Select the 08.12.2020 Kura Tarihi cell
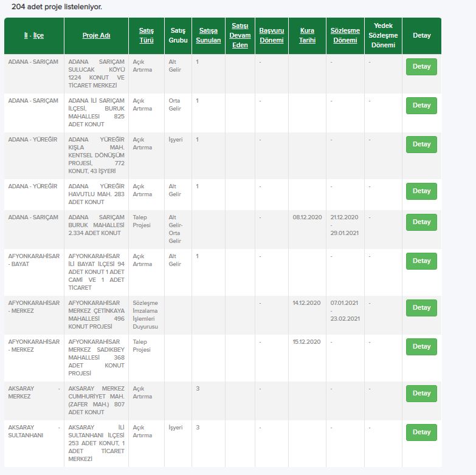Screen dimensions: 476x475 click(307, 217)
